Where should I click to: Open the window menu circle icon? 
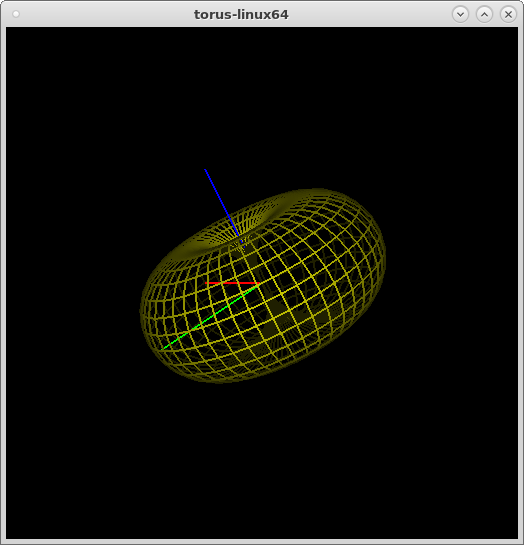click(16, 14)
